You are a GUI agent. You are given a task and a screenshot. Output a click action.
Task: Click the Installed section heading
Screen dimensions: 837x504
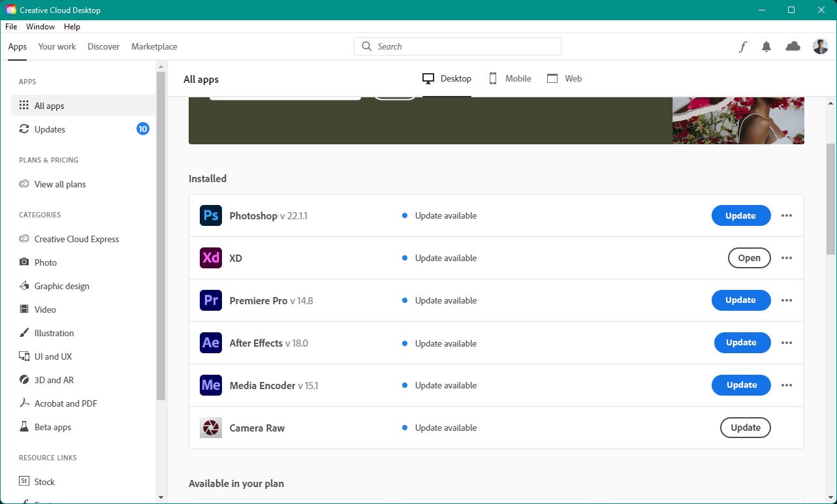click(x=208, y=178)
